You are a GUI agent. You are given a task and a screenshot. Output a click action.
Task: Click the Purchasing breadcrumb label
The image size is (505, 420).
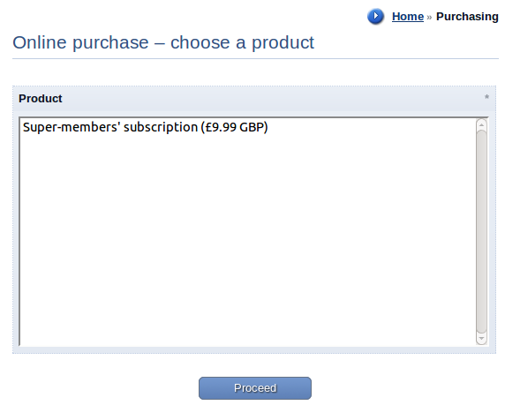point(467,17)
